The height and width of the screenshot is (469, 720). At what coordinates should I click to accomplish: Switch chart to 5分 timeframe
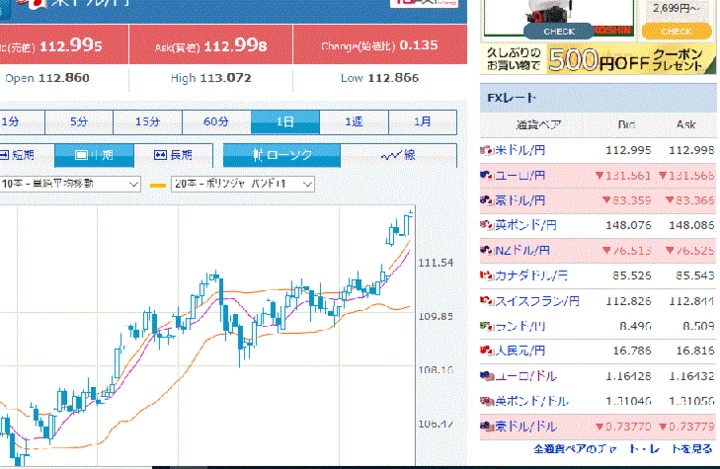pos(79,122)
